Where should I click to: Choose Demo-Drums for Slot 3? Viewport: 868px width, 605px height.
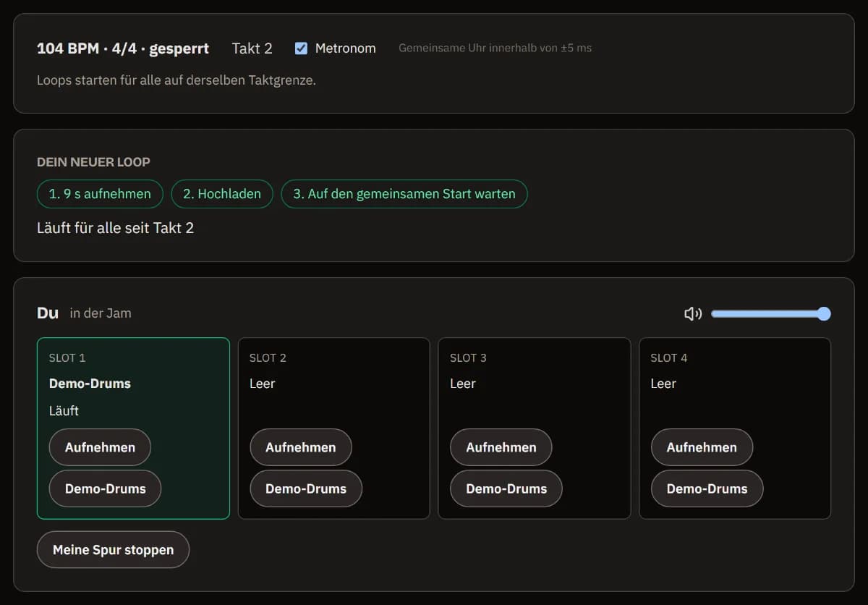click(506, 488)
